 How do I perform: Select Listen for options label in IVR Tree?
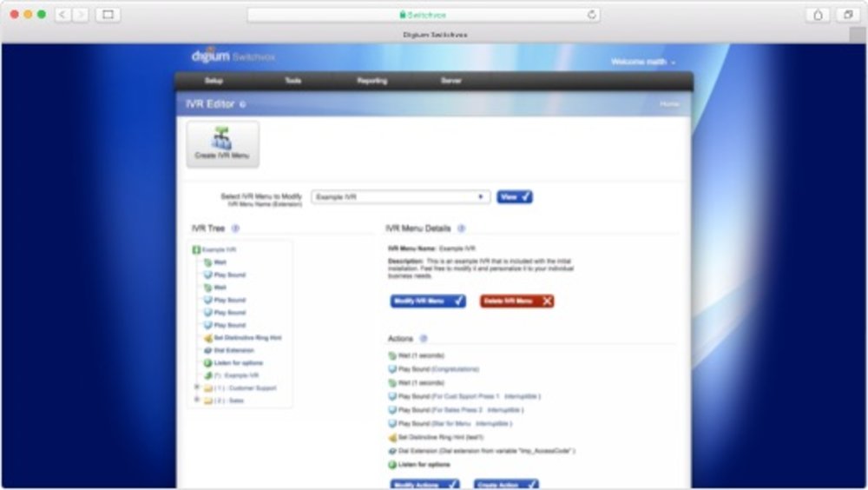(x=238, y=363)
